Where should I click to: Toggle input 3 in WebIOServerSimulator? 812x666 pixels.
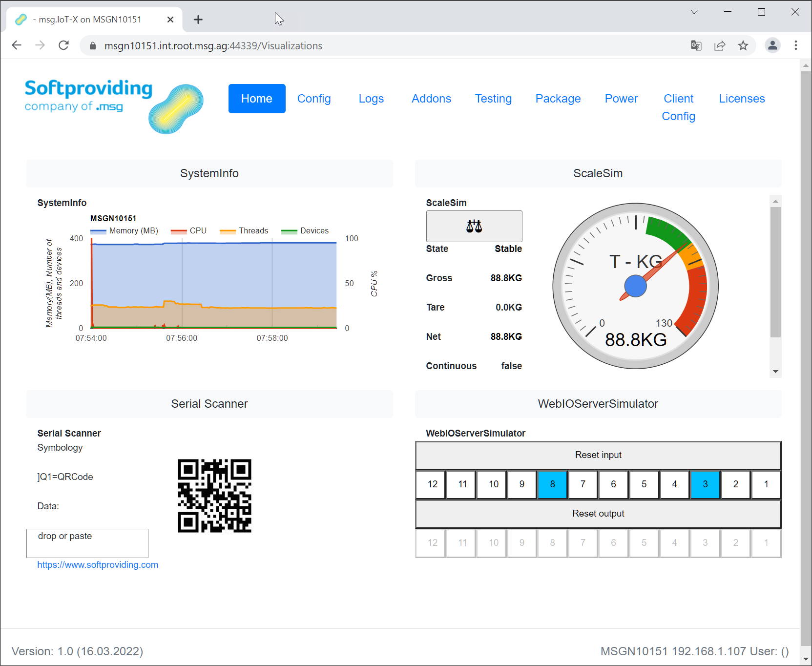point(705,484)
